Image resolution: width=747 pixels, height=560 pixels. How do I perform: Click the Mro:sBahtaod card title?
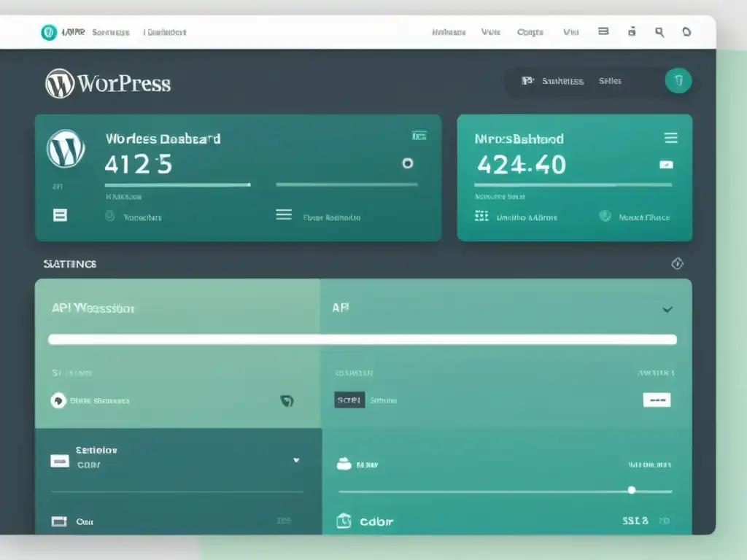click(519, 139)
